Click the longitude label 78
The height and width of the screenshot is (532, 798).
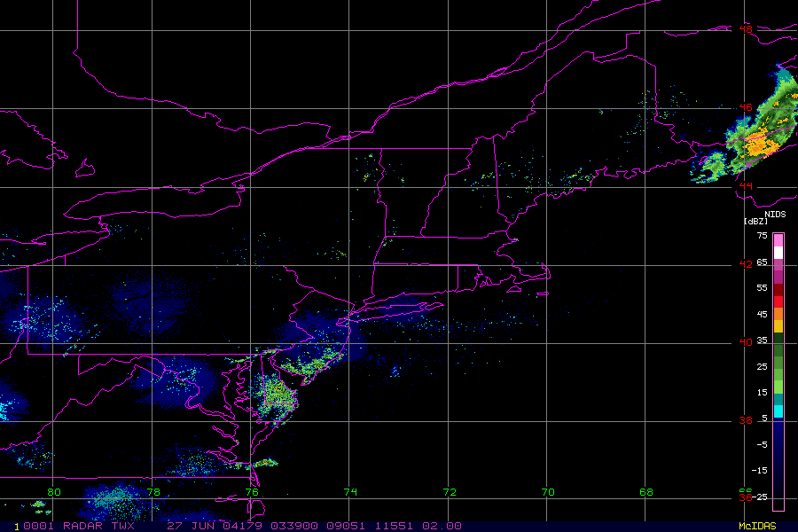click(x=153, y=492)
